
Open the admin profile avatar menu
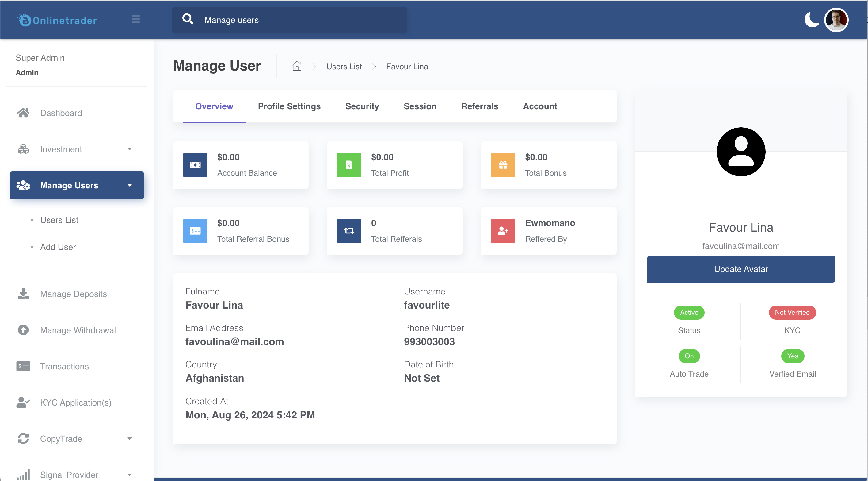point(836,20)
